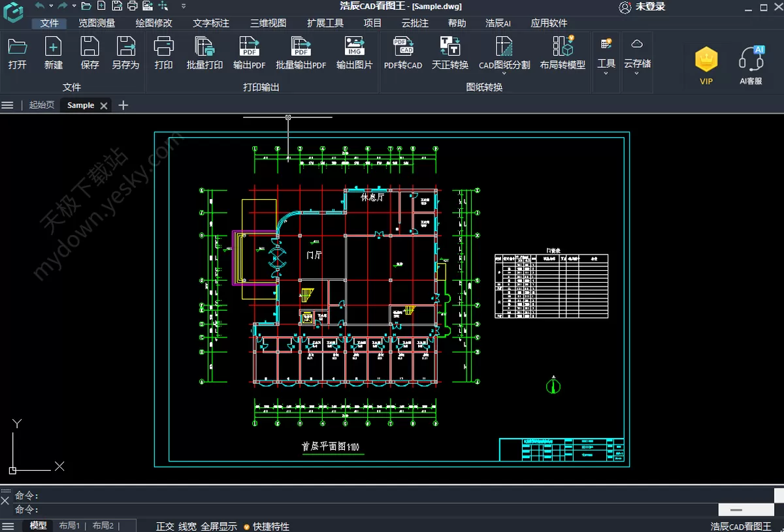Screen dimensions: 784x532
Task: Open the 项目 ribbon tab
Action: point(372,23)
